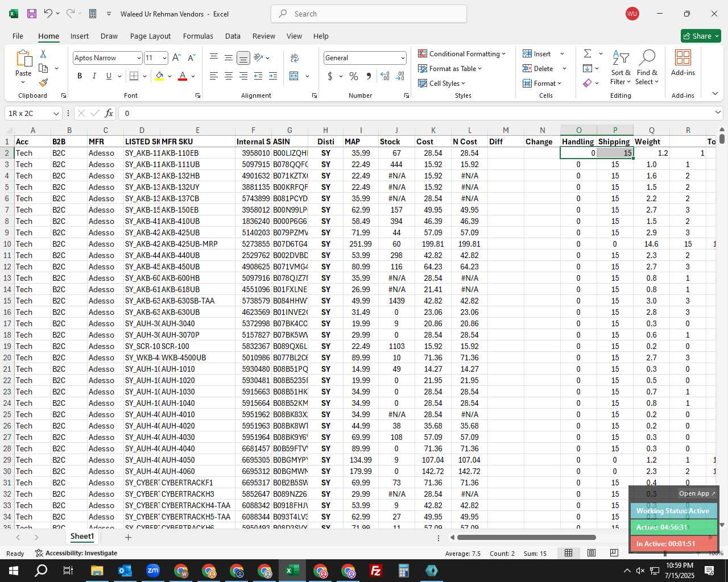728x582 pixels.
Task: Open the font size dropdown
Action: [164, 58]
